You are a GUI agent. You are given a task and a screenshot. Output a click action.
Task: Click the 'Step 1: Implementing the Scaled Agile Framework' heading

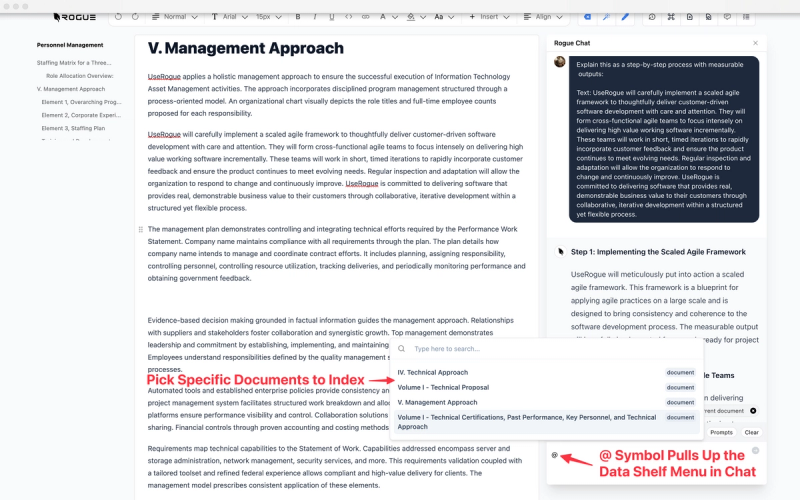tap(658, 252)
